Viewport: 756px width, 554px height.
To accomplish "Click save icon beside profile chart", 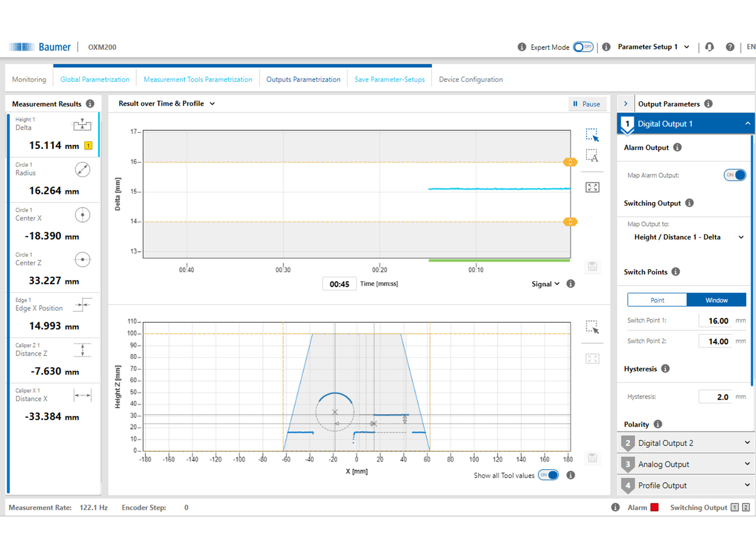I will coord(592,458).
